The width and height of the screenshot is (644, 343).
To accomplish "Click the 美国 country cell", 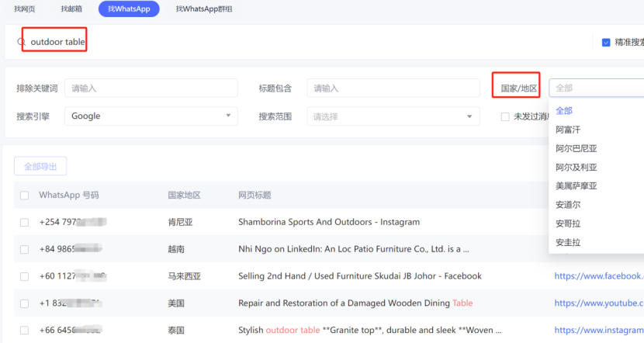I will click(x=176, y=303).
